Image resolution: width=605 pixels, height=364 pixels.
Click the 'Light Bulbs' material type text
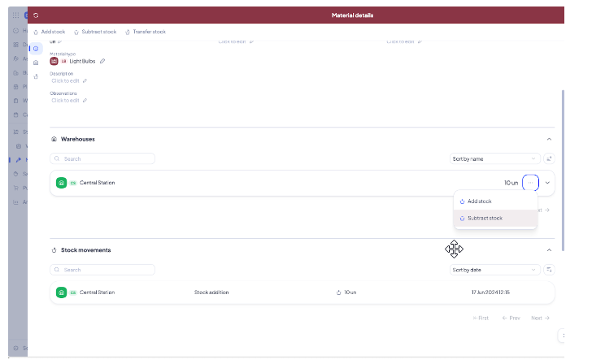click(x=82, y=61)
